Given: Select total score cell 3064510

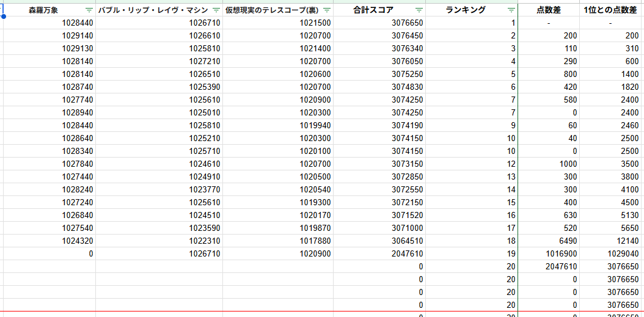Looking at the screenshot, I should pyautogui.click(x=379, y=241).
